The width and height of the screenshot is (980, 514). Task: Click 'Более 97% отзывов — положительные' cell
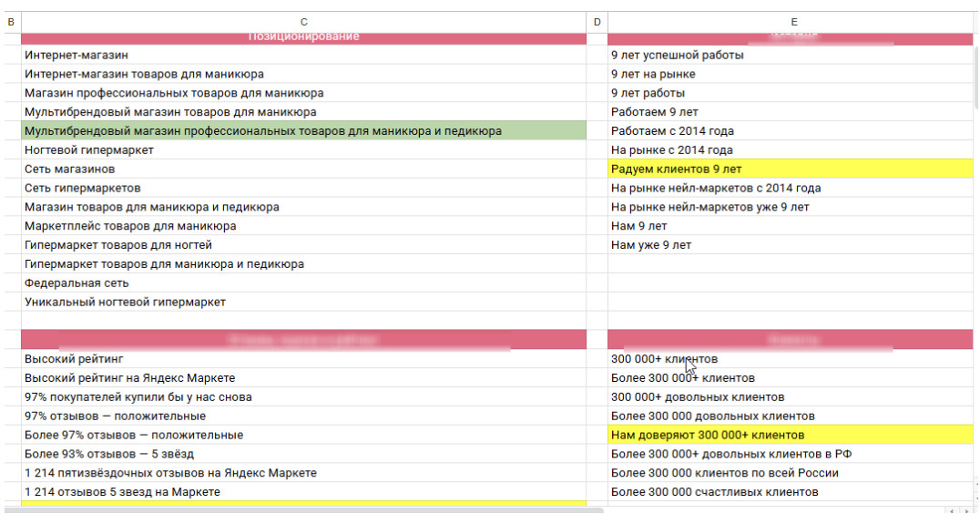304,436
